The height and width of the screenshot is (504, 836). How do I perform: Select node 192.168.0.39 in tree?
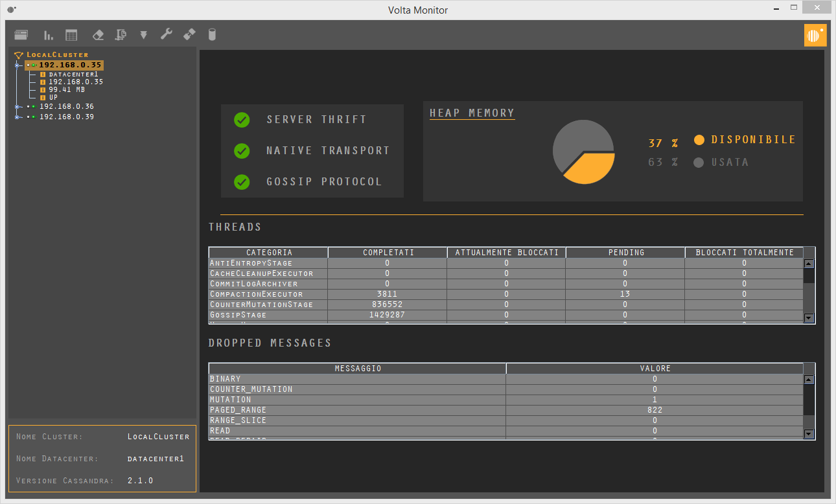coord(67,117)
